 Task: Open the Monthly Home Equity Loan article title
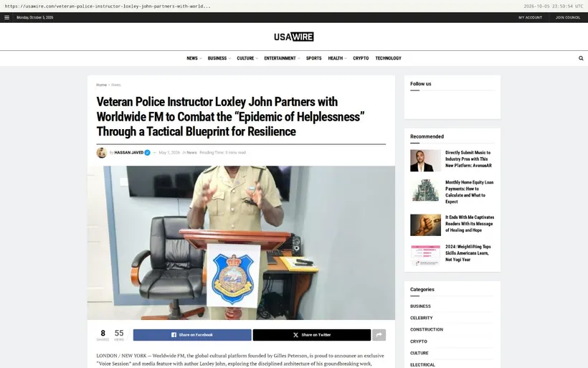click(x=469, y=192)
